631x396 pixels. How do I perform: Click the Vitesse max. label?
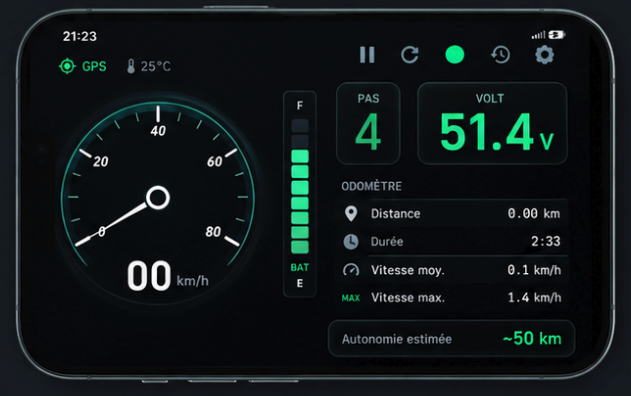pyautogui.click(x=408, y=298)
